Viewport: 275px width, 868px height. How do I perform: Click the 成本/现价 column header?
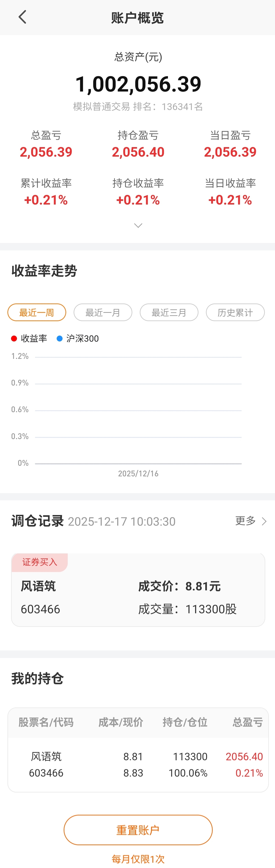(x=121, y=722)
